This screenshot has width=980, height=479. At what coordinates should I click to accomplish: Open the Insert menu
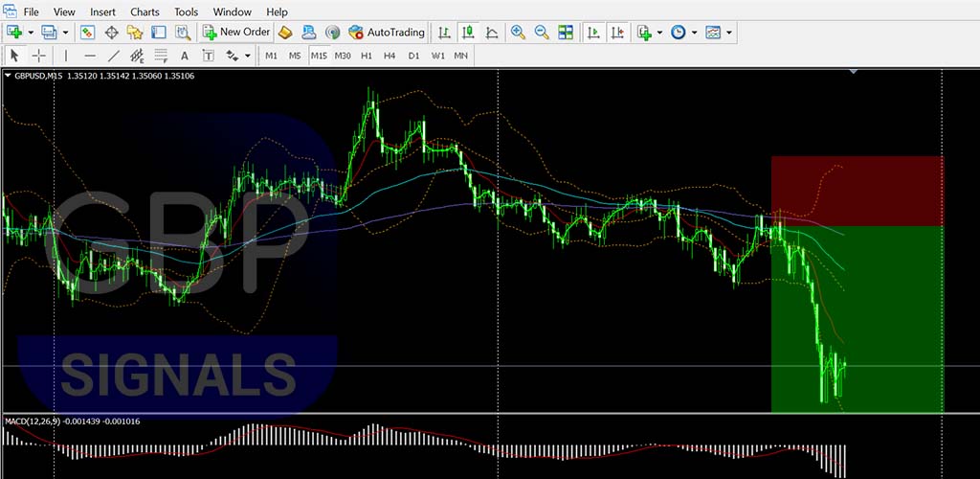[102, 11]
